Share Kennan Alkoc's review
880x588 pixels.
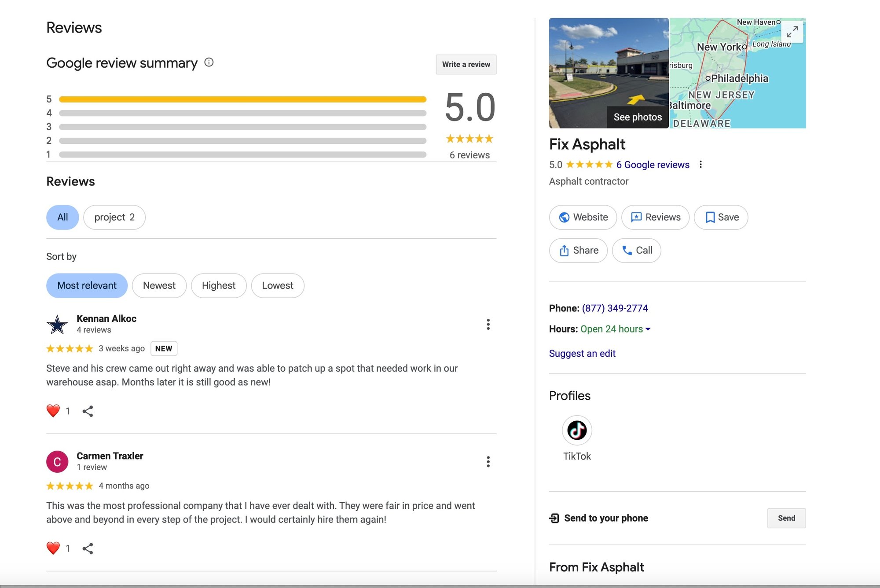click(x=88, y=411)
